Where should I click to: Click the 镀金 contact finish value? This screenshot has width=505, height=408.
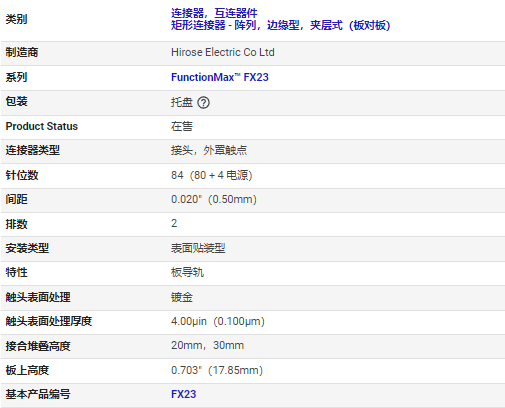pos(182,297)
